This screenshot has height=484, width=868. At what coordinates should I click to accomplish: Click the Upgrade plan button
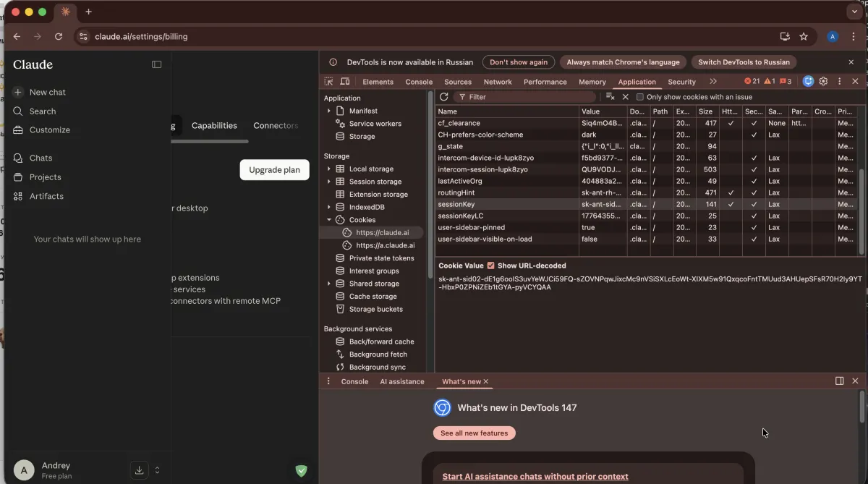[274, 170]
